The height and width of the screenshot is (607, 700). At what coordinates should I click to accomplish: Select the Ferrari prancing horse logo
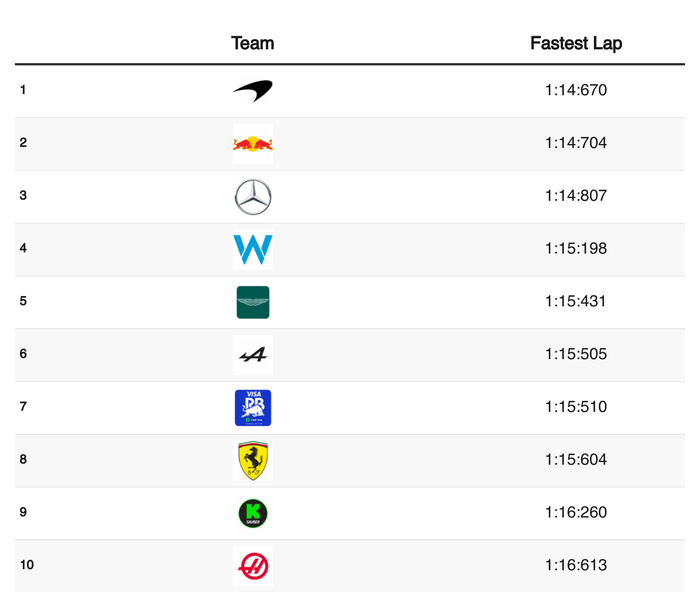point(252,461)
